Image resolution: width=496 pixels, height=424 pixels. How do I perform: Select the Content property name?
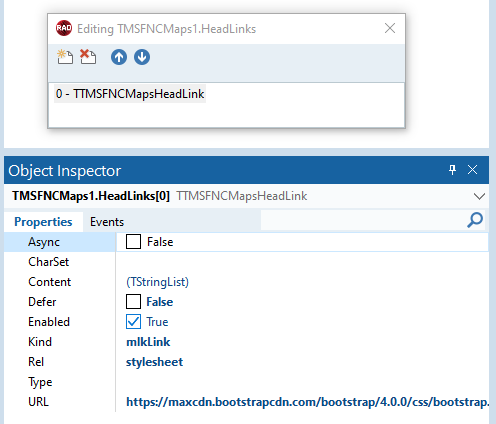(50, 282)
